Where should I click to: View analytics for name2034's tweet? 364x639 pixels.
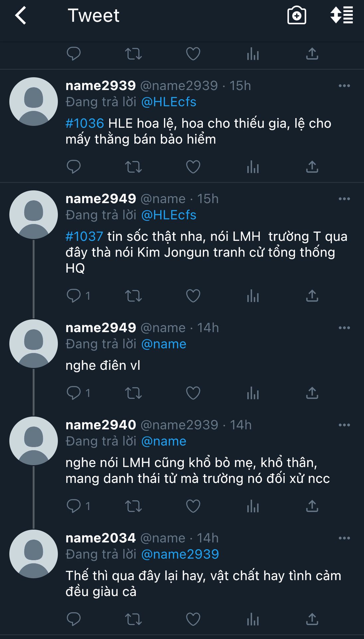coord(253,619)
